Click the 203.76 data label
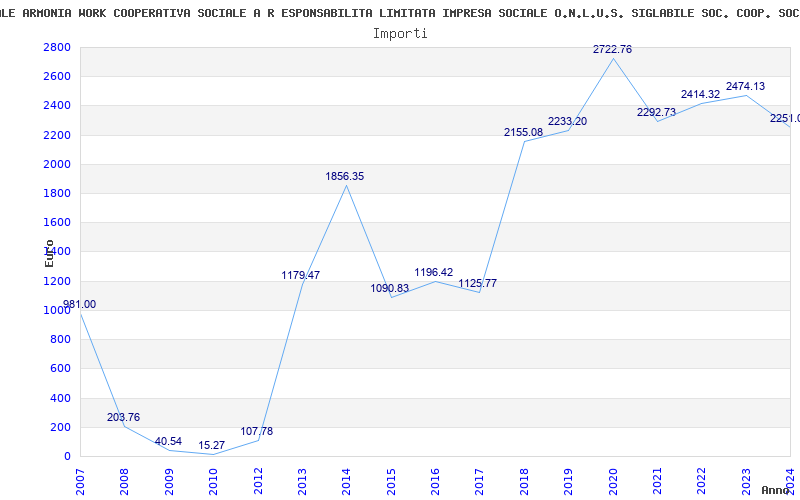The width and height of the screenshot is (800, 500). [x=123, y=417]
